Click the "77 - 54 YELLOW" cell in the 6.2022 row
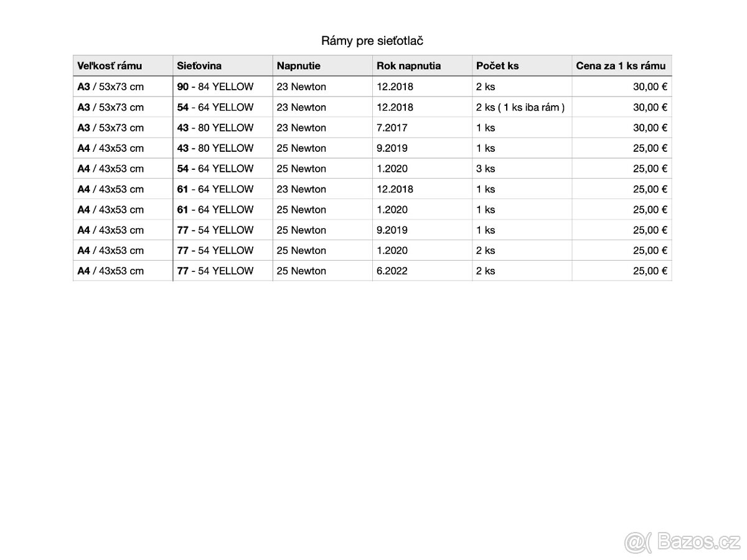The image size is (747, 560). click(215, 271)
